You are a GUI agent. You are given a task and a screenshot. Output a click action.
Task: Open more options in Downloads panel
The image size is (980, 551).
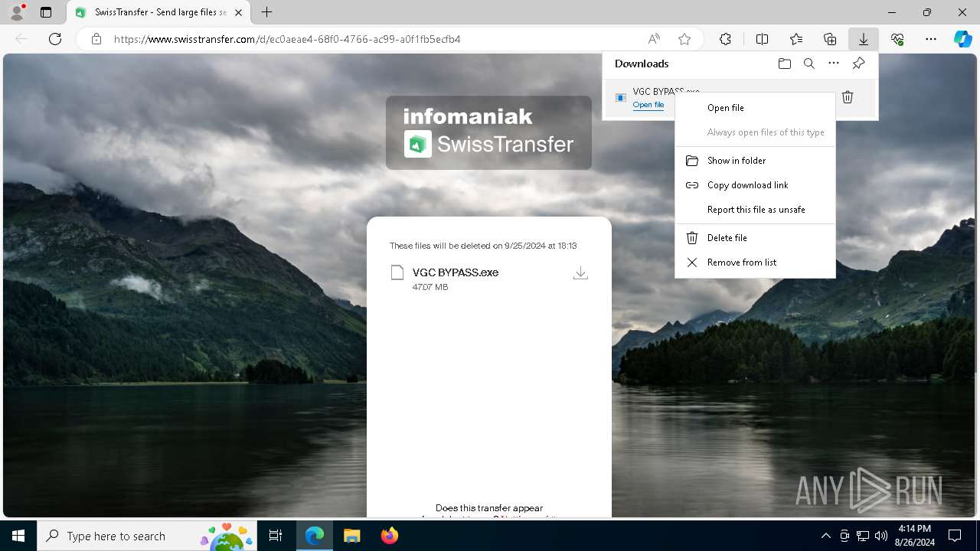(834, 64)
